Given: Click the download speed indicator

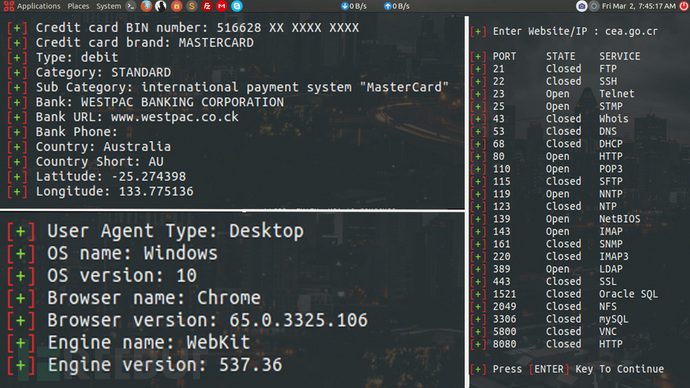Looking at the screenshot, I should (354, 6).
